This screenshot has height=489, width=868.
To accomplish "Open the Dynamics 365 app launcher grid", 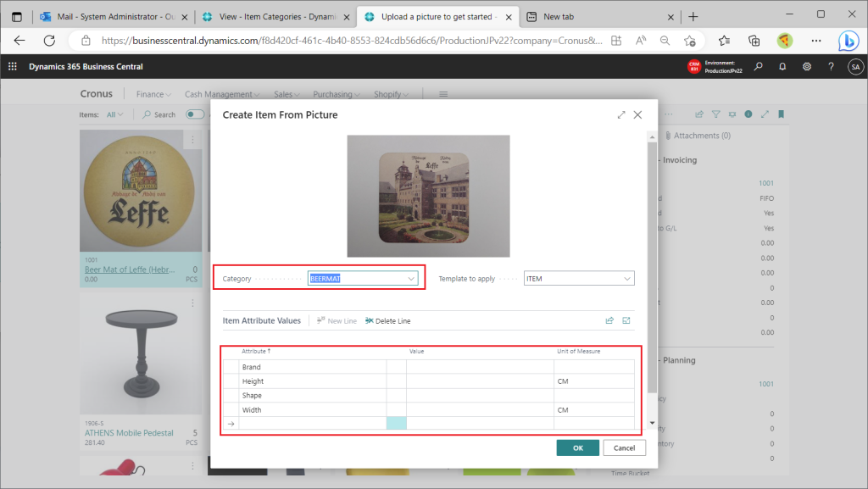I will click(13, 67).
